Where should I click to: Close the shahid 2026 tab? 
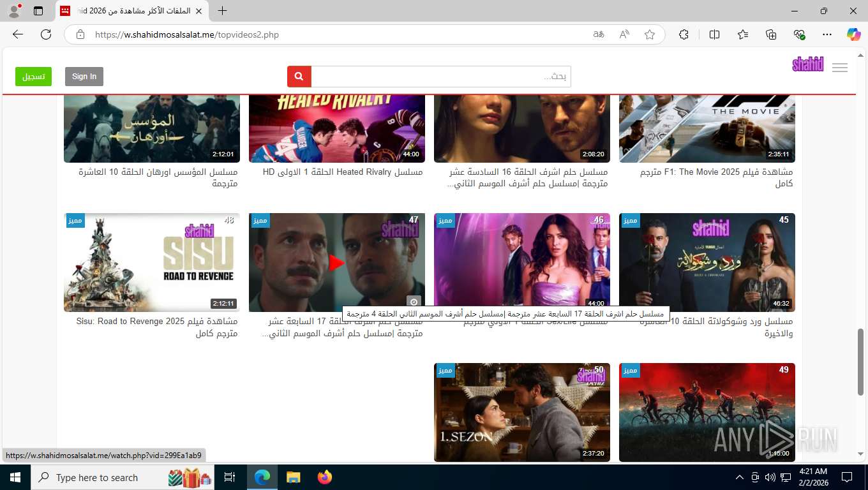coord(198,11)
